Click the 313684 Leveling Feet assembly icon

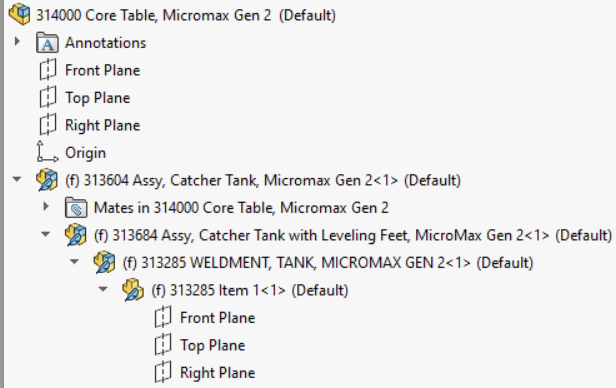pyautogui.click(x=76, y=235)
